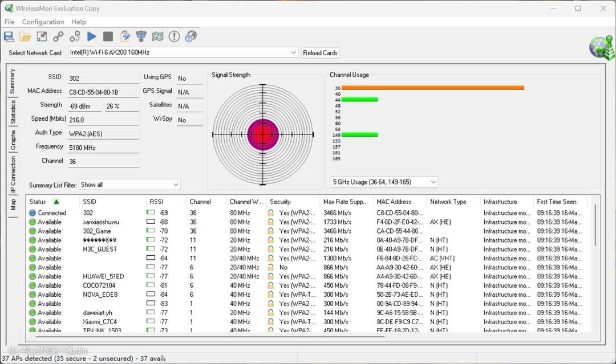This screenshot has height=364, width=616.
Task: Click the open folder toolbar icon
Action: 25,36
